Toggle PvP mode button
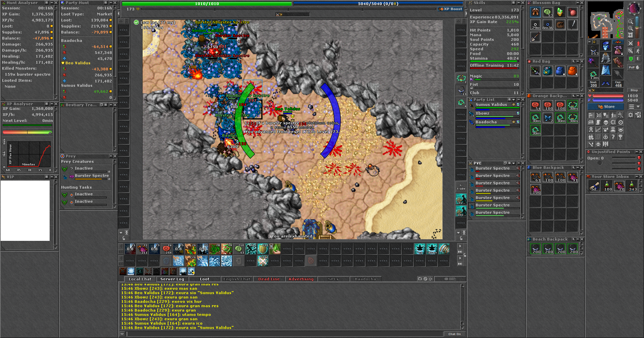The height and width of the screenshot is (338, 644). click(x=634, y=67)
